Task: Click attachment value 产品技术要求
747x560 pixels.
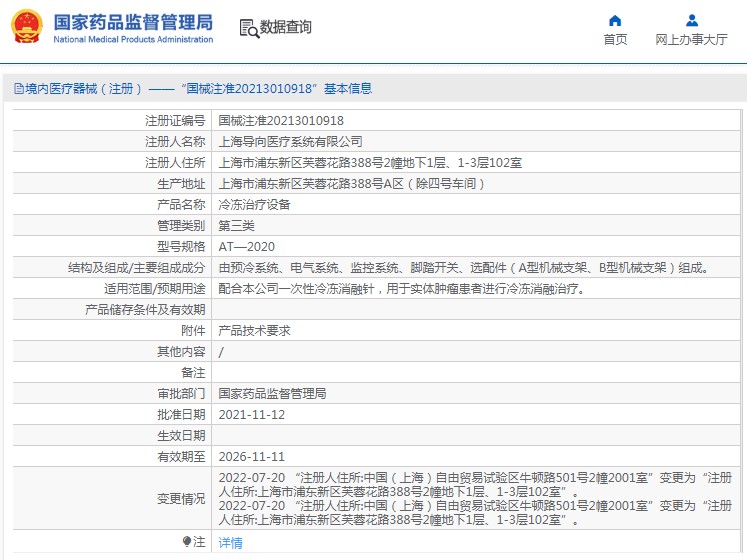Action: (254, 330)
